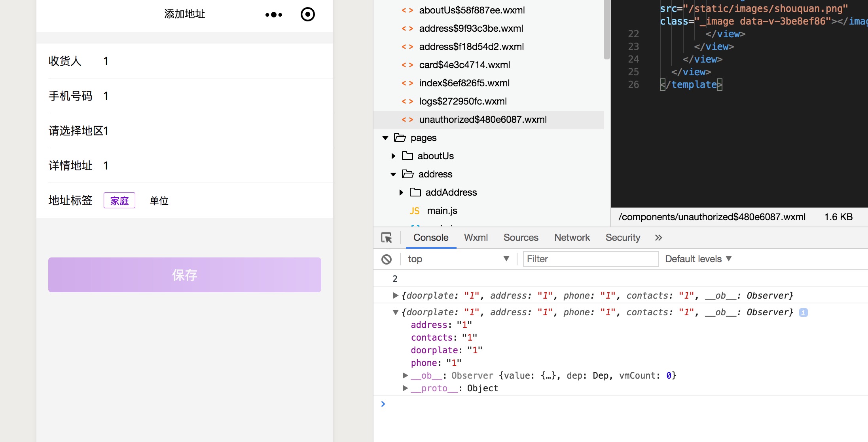Open the mini-program capsule "..." menu
This screenshot has width=868, height=442.
[x=273, y=14]
